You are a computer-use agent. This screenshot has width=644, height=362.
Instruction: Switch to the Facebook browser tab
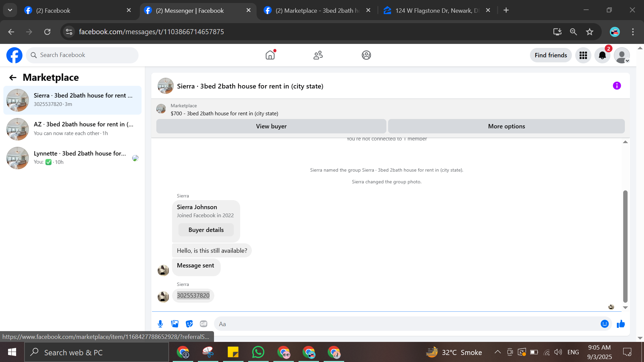[x=78, y=10]
